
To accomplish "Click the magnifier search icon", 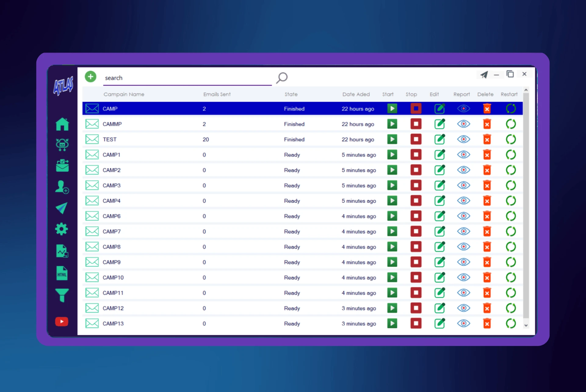I will pyautogui.click(x=282, y=78).
